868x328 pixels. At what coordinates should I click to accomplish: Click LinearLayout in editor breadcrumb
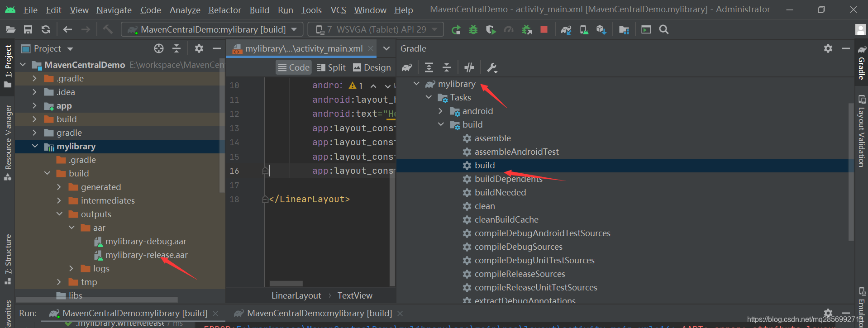click(296, 295)
